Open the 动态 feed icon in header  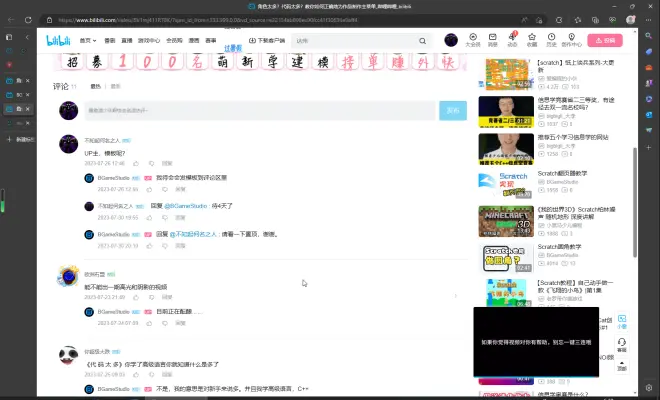[x=512, y=39]
